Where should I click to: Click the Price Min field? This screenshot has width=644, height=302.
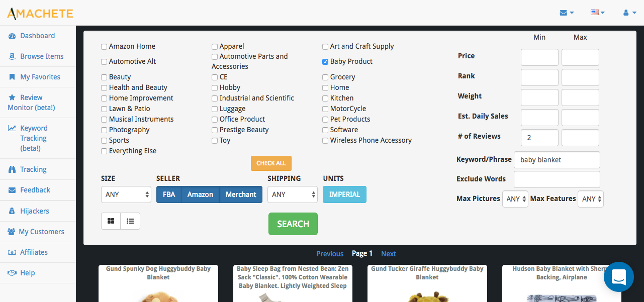[539, 57]
